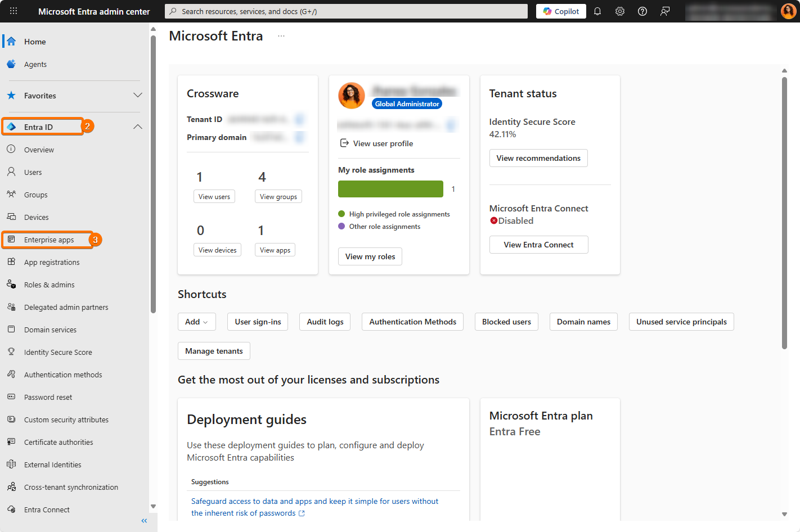Click the View recommendations button
This screenshot has height=532, width=800.
click(x=538, y=158)
